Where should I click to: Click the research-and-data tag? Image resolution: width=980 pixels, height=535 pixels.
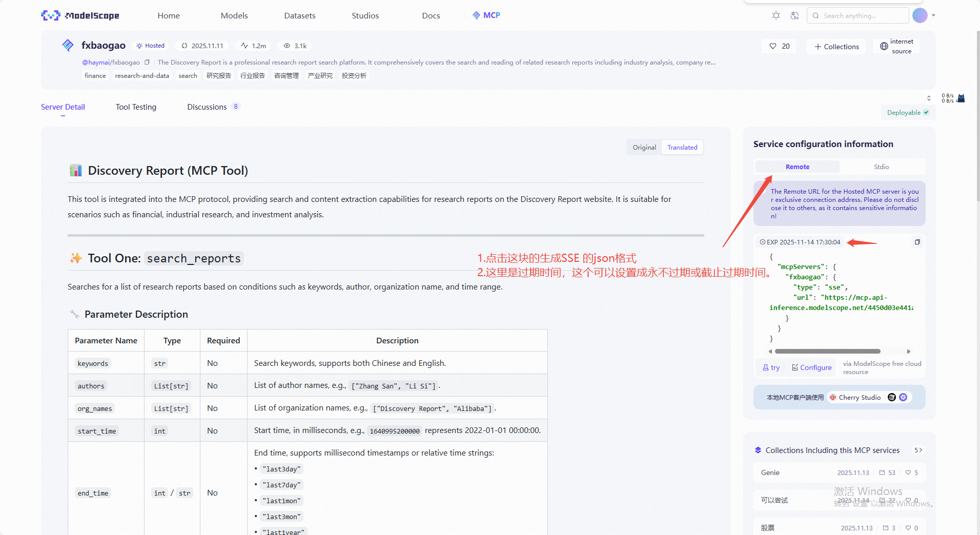[142, 75]
